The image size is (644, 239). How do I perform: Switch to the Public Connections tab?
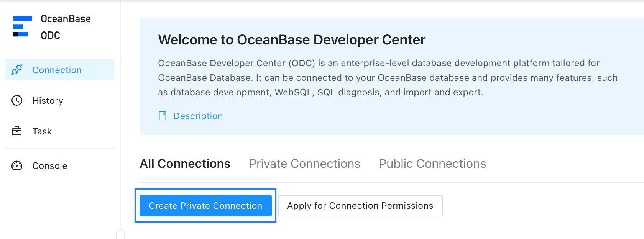point(432,164)
